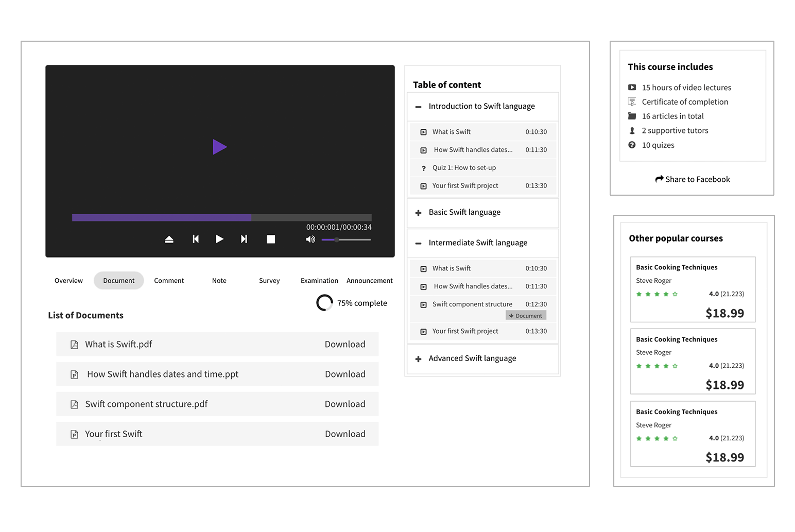Download What is Swift.pdf
This screenshot has height=532, width=795.
pos(345,344)
